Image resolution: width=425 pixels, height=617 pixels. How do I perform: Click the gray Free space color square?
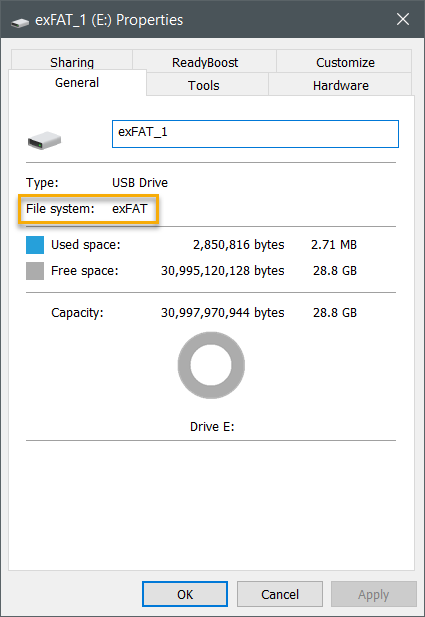click(x=35, y=271)
